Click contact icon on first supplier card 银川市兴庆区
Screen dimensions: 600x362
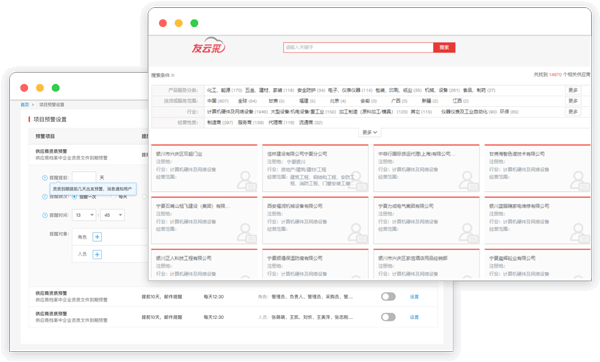pos(246,181)
